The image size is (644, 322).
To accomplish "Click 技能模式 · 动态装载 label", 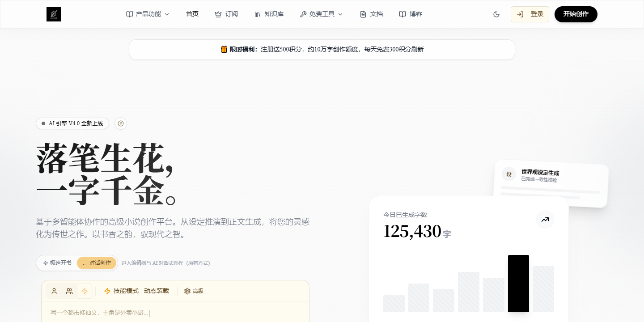I will [136, 291].
